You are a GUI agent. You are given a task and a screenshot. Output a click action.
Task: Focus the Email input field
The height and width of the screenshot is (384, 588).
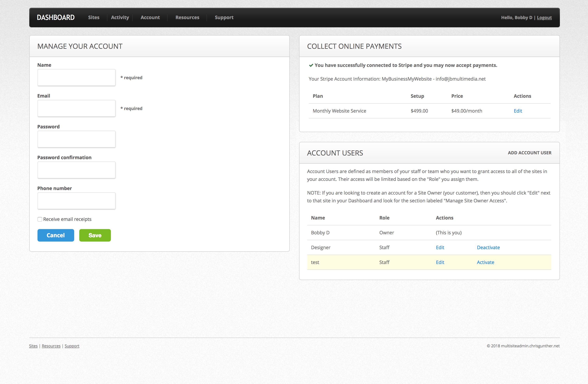click(x=76, y=108)
